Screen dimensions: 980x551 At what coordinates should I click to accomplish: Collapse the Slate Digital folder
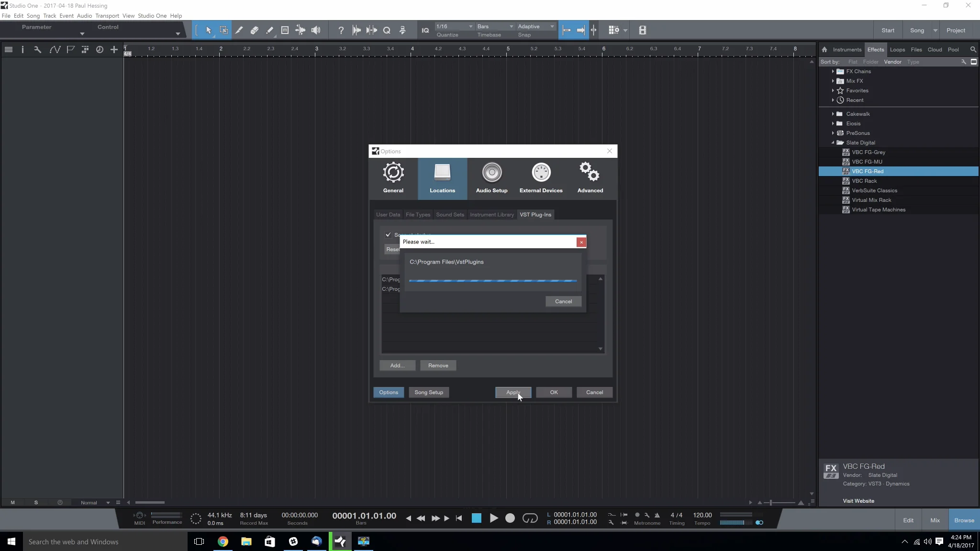[x=833, y=143]
